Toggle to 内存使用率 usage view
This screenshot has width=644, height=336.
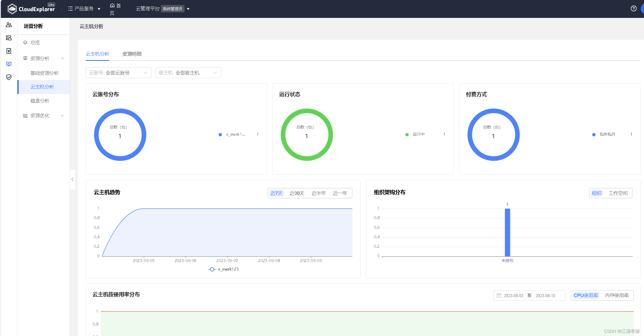[617, 295]
